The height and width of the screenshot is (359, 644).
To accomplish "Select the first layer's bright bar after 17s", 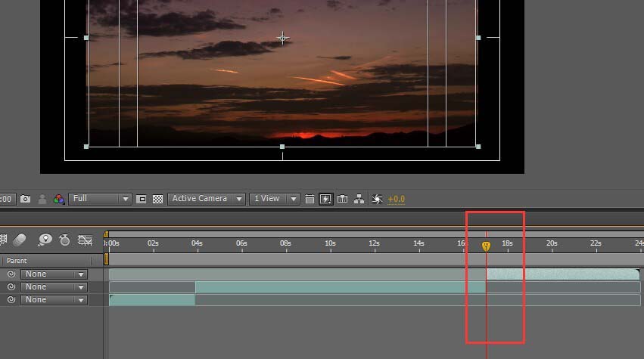I will click(x=563, y=274).
